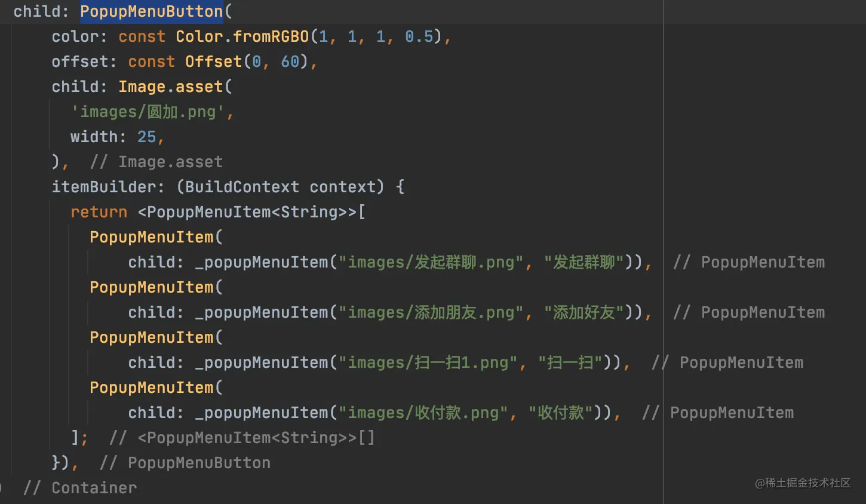Click the Image.asset( call
This screenshot has width=866, height=504.
175,87
